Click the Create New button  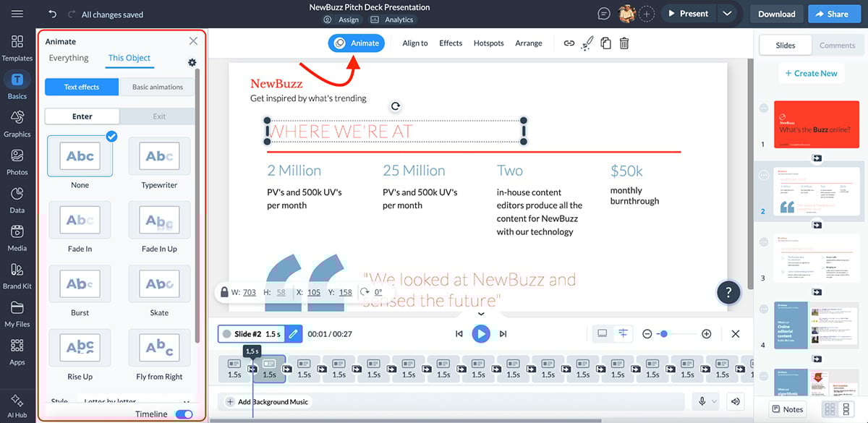coord(811,72)
